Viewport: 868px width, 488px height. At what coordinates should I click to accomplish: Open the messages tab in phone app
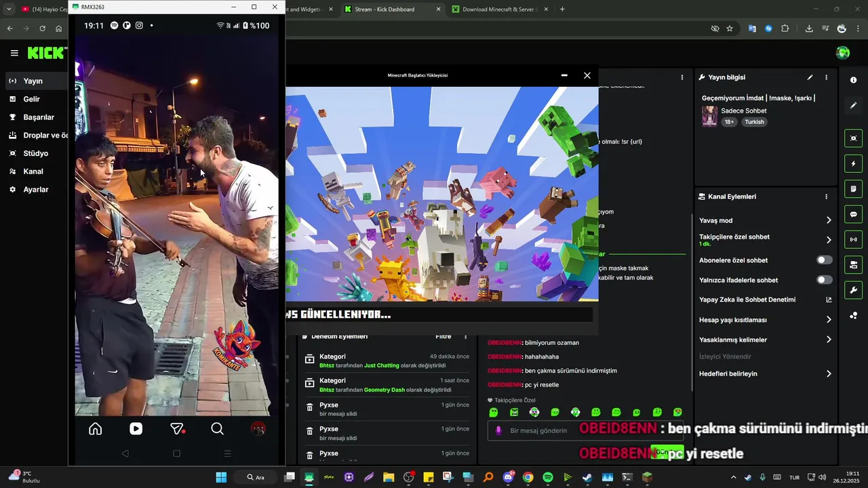(x=177, y=428)
